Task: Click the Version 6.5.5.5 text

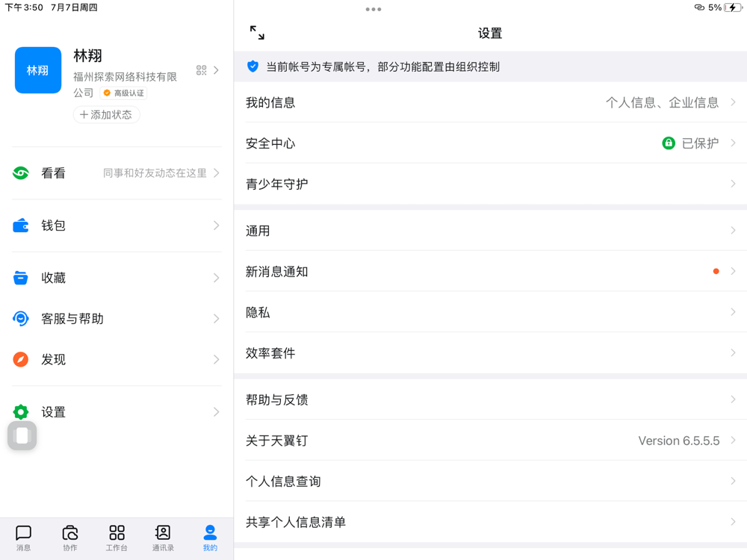Action: pos(679,441)
